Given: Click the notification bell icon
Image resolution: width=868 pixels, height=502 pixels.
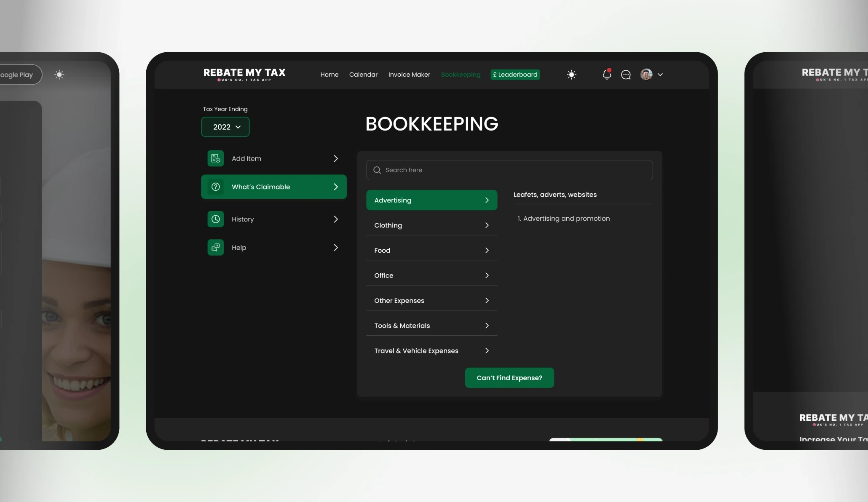Looking at the screenshot, I should (x=607, y=75).
